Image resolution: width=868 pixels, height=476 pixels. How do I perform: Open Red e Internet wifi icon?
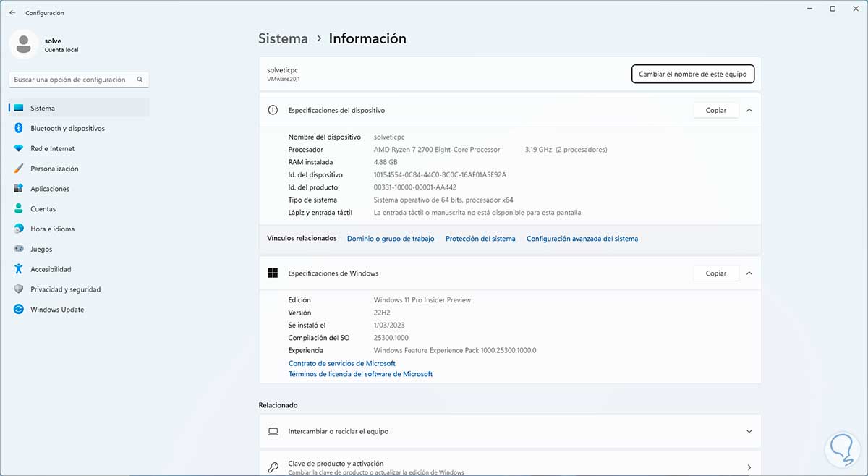point(19,148)
